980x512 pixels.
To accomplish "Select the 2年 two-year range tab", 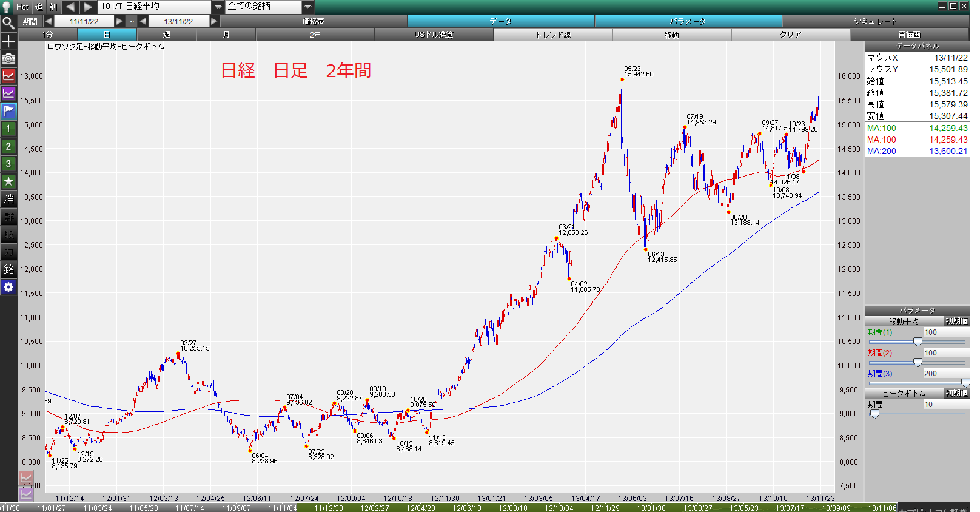I will (x=315, y=35).
